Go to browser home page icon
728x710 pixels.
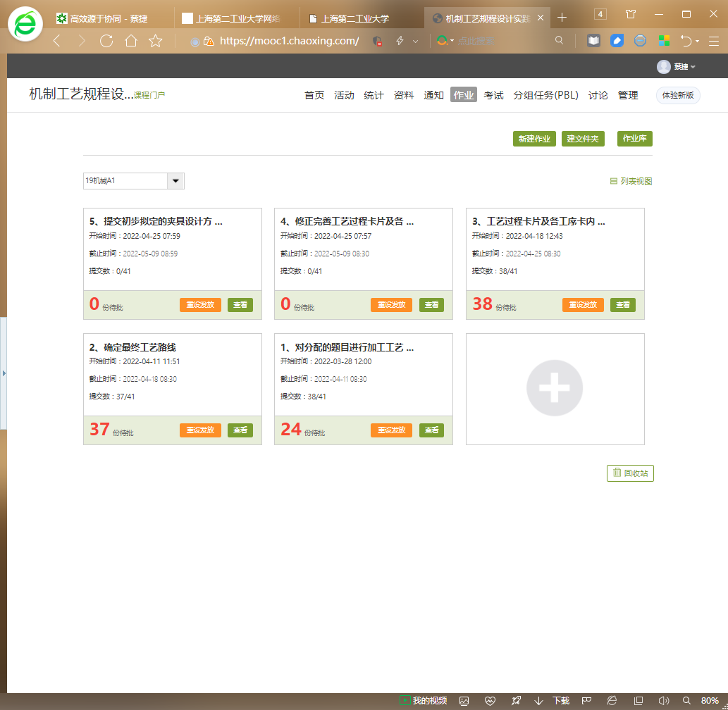131,41
